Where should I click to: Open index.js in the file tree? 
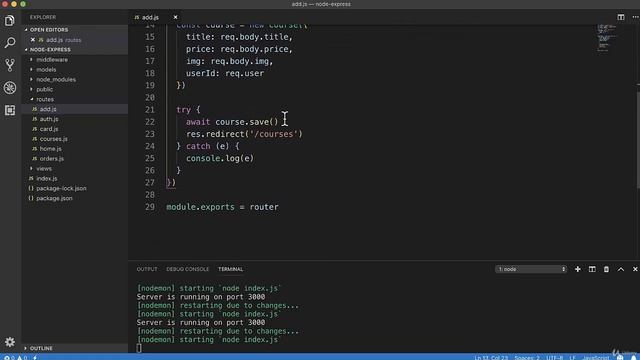(47, 178)
